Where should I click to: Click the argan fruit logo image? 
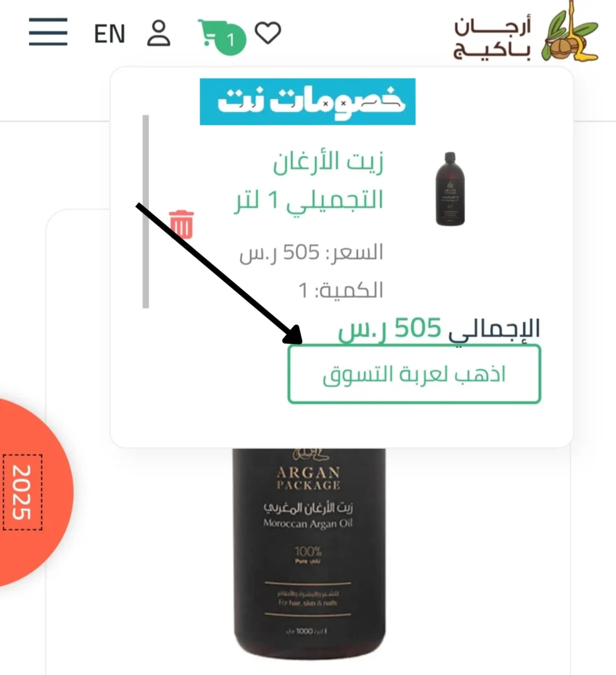coord(570,32)
